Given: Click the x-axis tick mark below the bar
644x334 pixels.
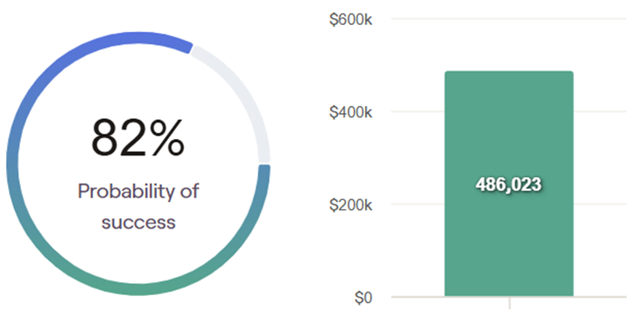Looking at the screenshot, I should click(x=509, y=303).
